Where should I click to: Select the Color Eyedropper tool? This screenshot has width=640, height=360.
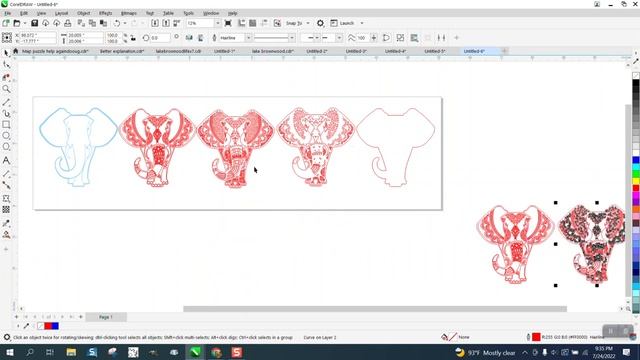[x=6, y=223]
